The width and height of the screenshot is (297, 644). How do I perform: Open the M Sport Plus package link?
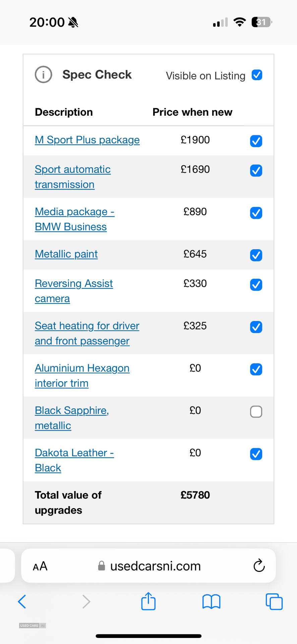87,140
